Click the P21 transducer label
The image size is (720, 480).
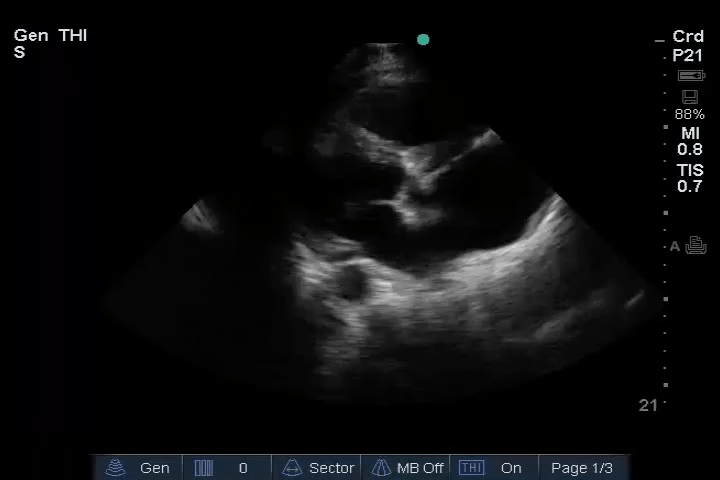[x=688, y=56]
